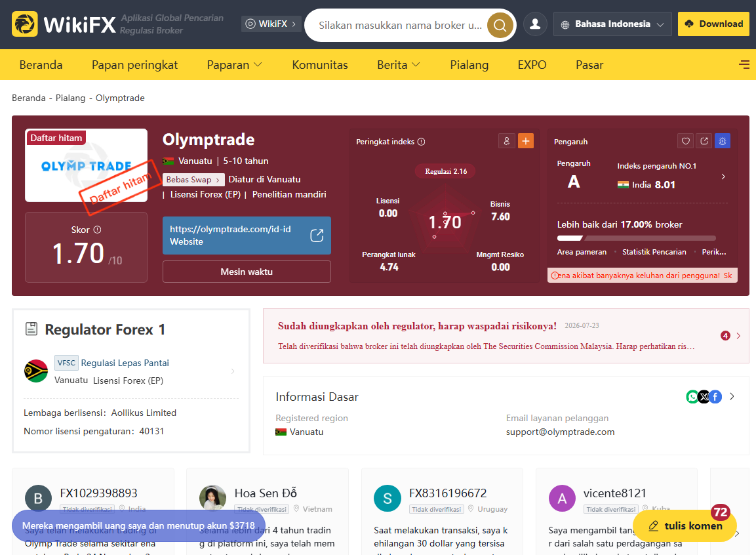
Task: Click the red complaints warning banner
Action: tap(642, 276)
